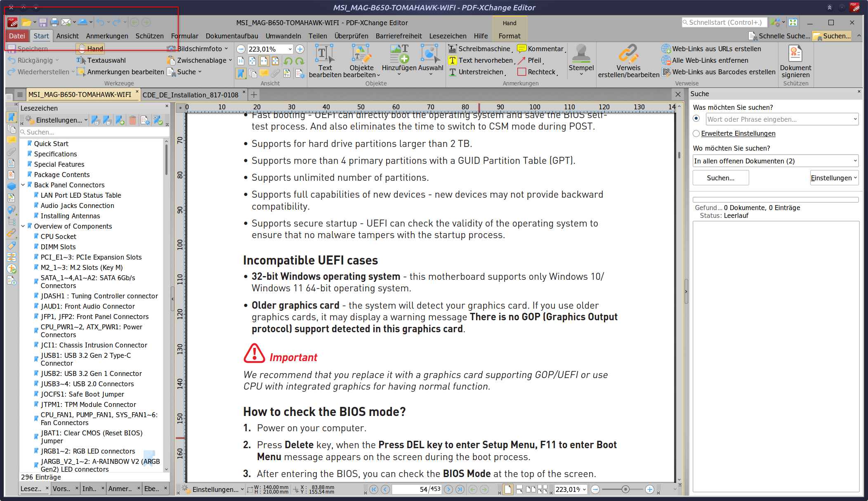Toggle two pages layout in status bar
This screenshot has width=868, height=501.
click(531, 489)
